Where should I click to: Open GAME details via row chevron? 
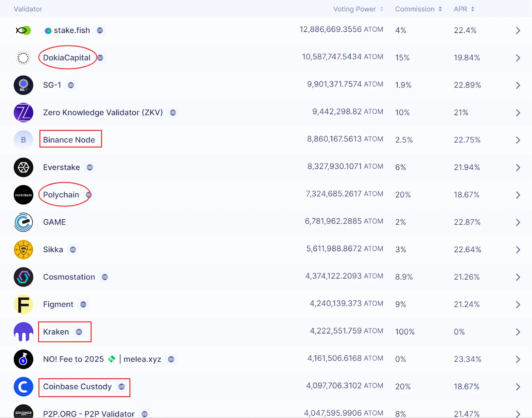(518, 222)
